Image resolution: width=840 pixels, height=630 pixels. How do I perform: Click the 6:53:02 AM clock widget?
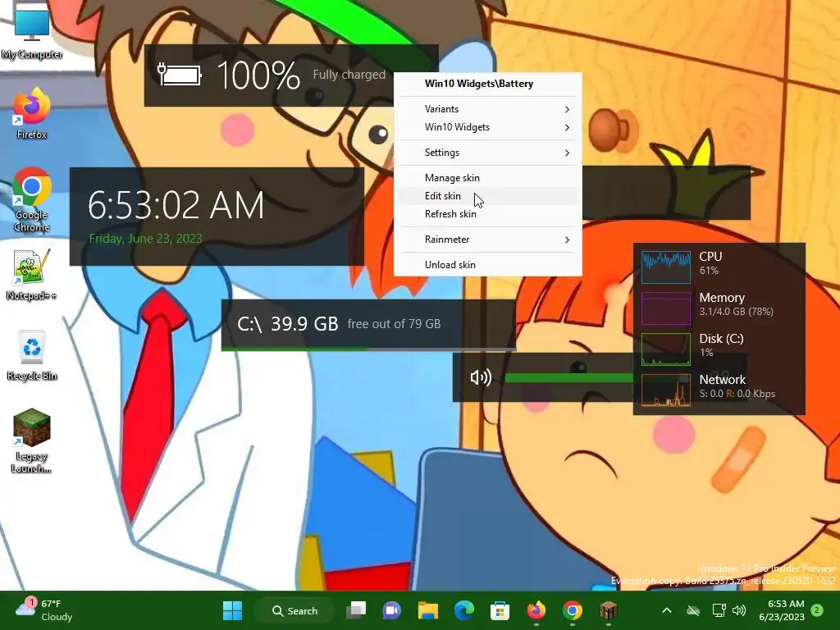point(176,205)
